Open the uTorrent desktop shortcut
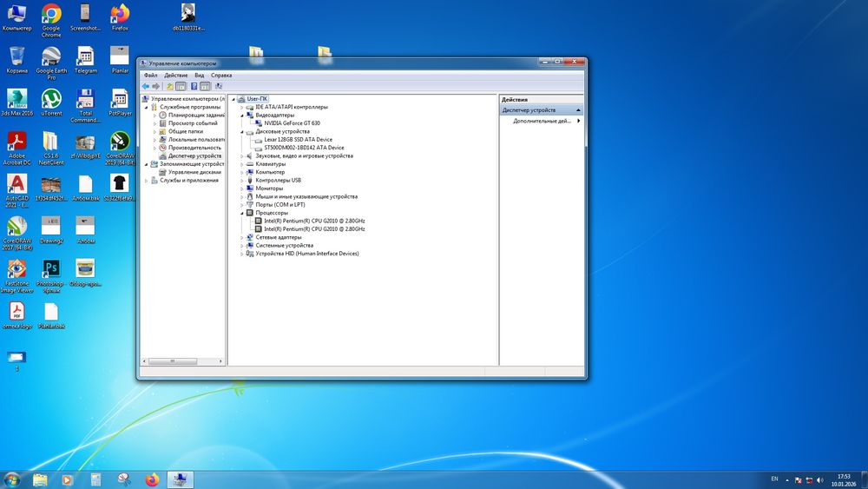868x489 pixels. coord(51,100)
